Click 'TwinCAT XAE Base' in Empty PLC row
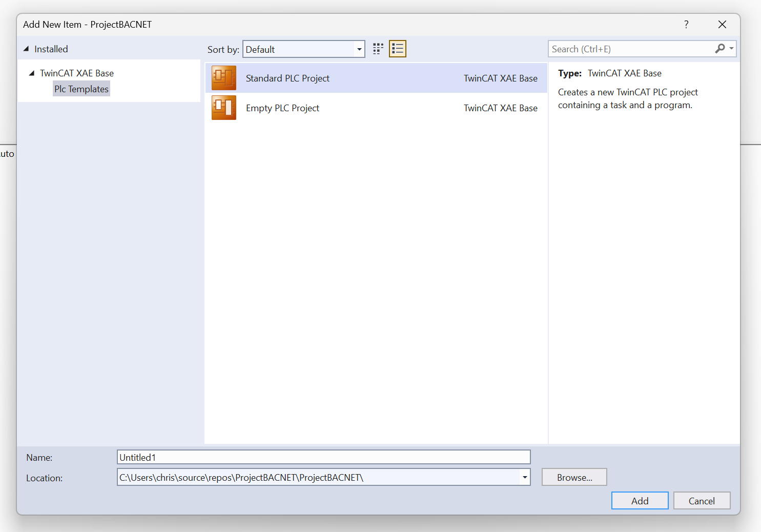 tap(501, 108)
